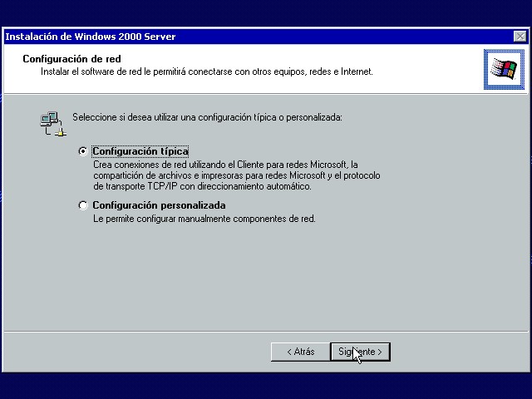The height and width of the screenshot is (399, 532).
Task: Click the 'Crea conexiones de red utilizando' description
Action: 237,175
